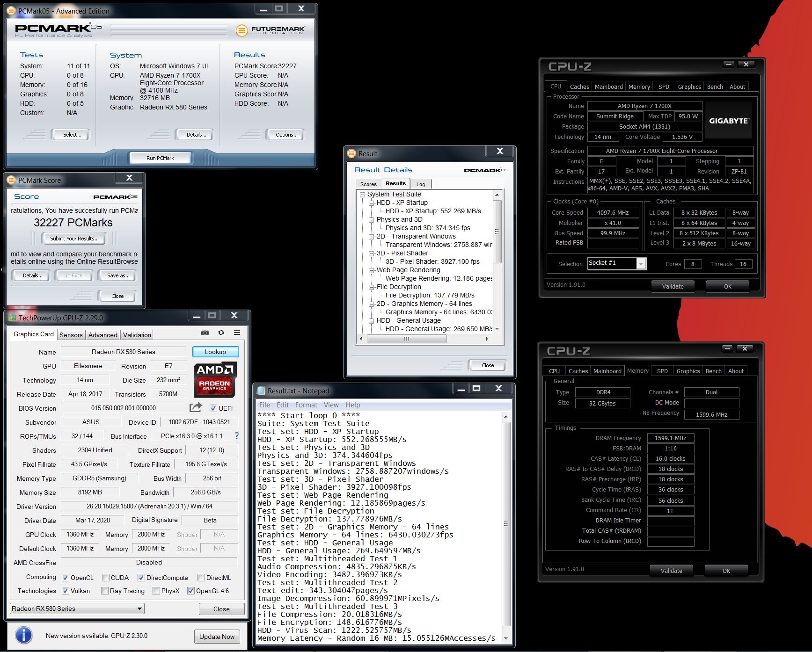The image size is (812, 652).
Task: Click Result tree horizontal scrollbar thumb
Action: coord(406,339)
